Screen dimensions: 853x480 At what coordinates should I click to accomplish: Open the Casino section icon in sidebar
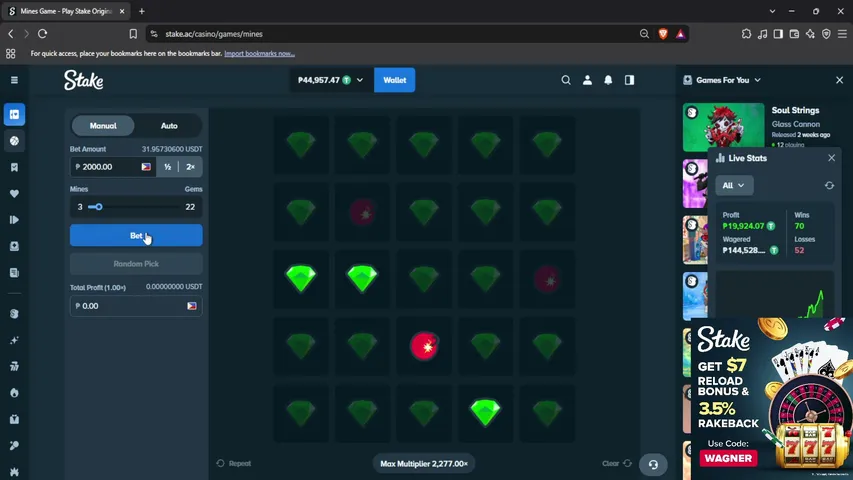click(x=15, y=114)
